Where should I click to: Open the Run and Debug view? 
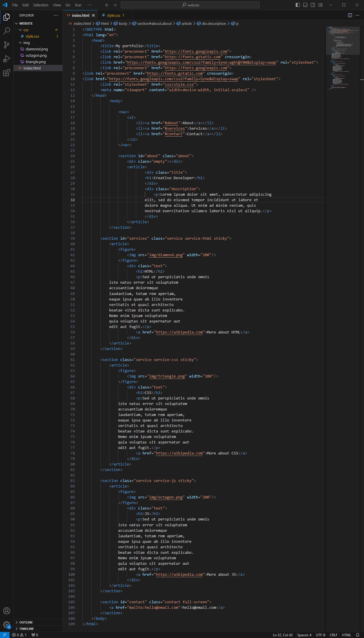tap(6, 59)
